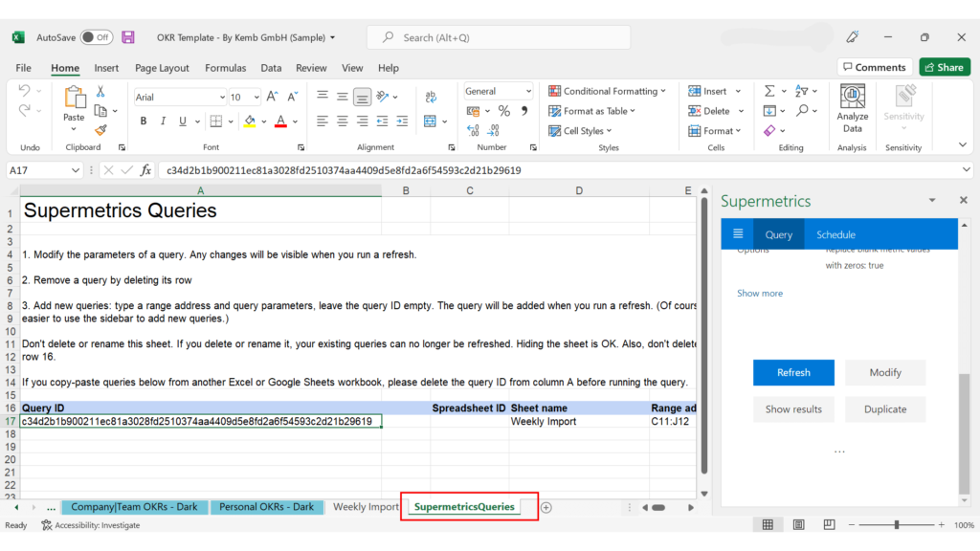Viewport: 980px width, 551px height.
Task: Select the Format Painter brush
Action: click(x=100, y=130)
